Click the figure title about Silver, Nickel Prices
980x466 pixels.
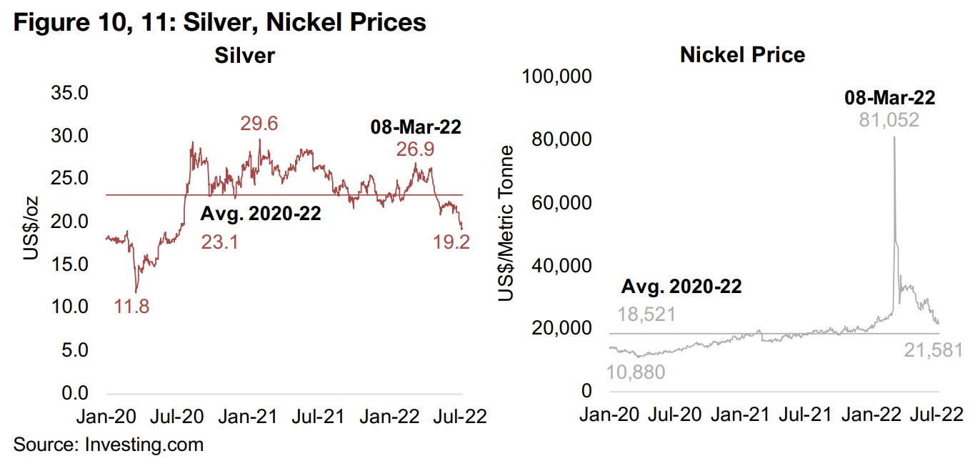pyautogui.click(x=219, y=22)
